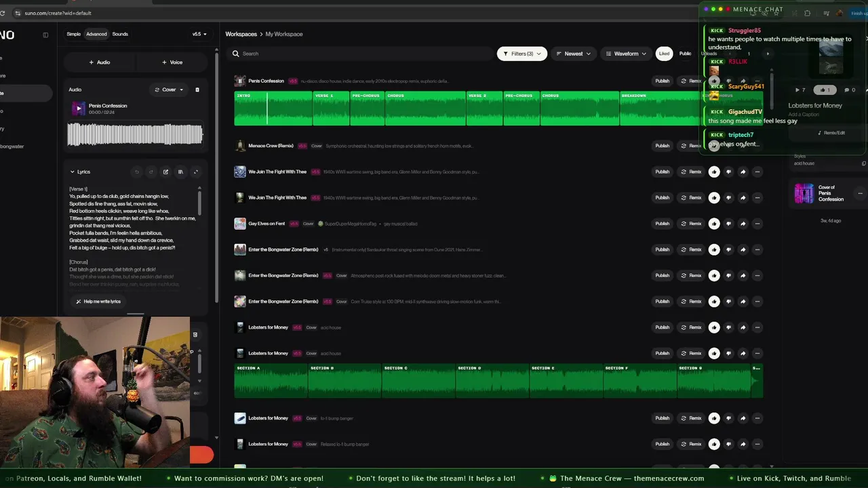This screenshot has width=868, height=488.
Task: Click the + Voice button
Action: 172,62
